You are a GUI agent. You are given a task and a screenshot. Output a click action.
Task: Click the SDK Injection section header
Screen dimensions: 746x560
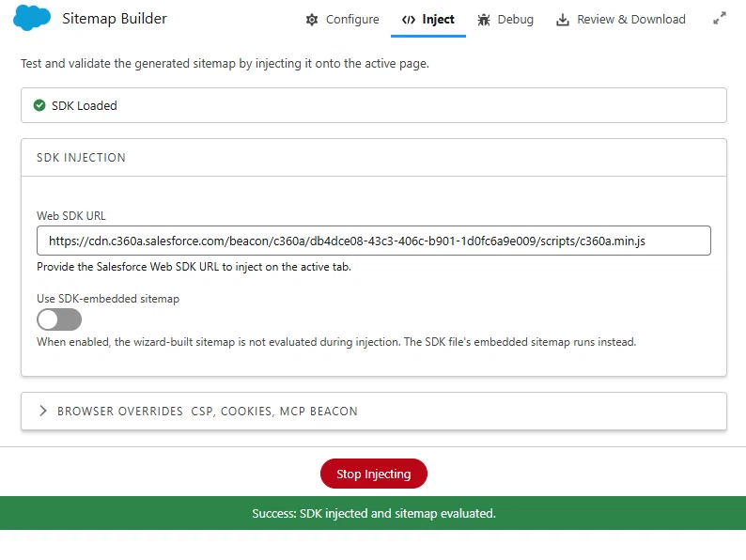coord(374,158)
